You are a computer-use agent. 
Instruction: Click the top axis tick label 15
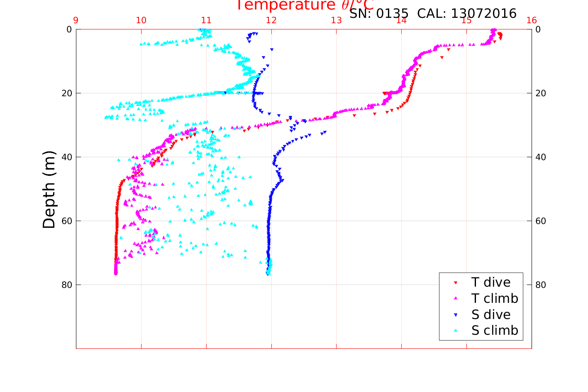(466, 20)
